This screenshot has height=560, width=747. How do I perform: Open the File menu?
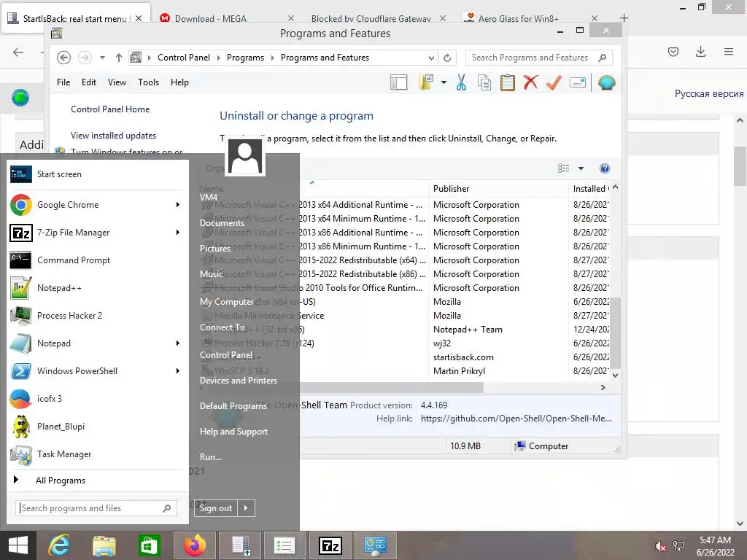(x=63, y=82)
